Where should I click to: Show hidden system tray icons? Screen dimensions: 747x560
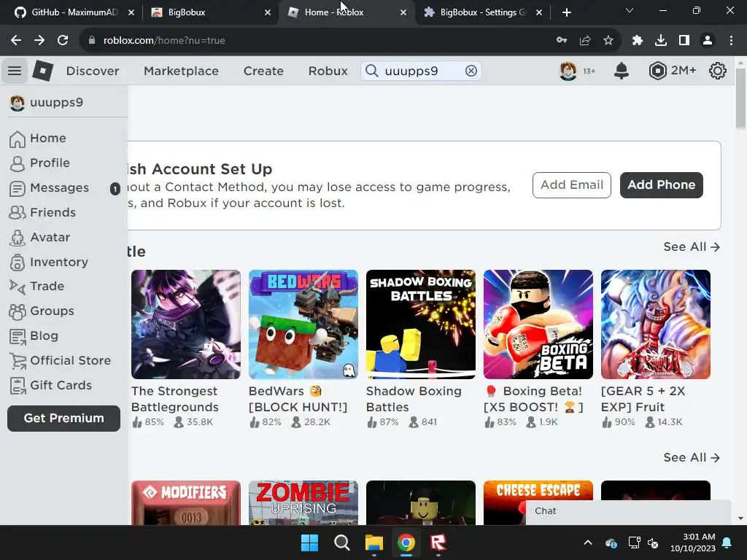click(588, 542)
